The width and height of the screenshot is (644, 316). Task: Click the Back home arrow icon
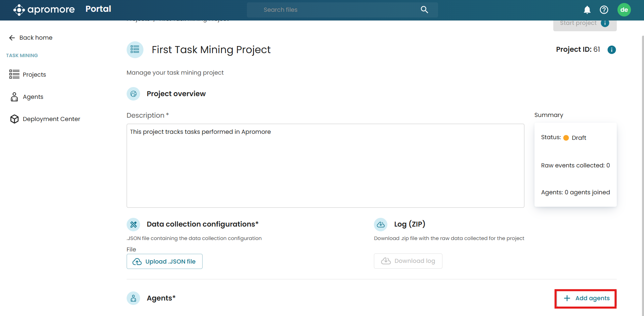(12, 38)
